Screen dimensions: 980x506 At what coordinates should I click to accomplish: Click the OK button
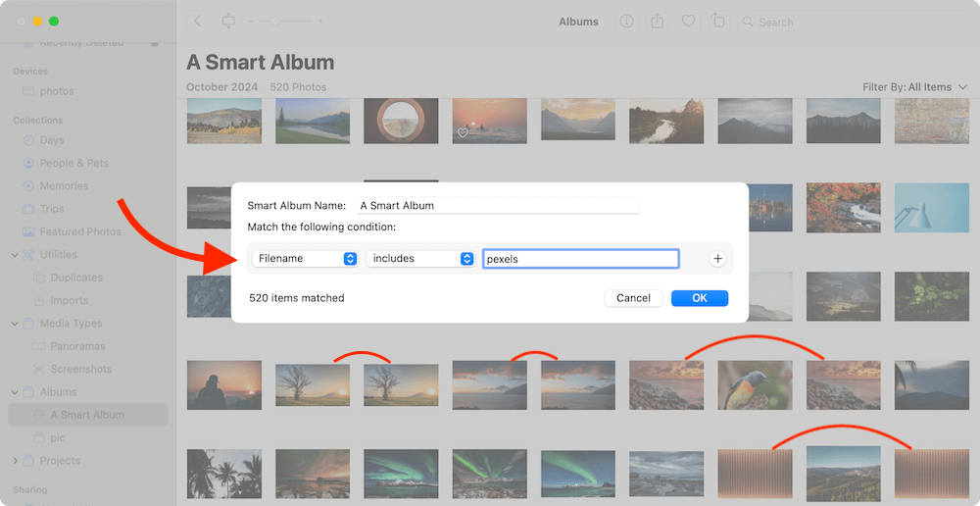pos(700,298)
